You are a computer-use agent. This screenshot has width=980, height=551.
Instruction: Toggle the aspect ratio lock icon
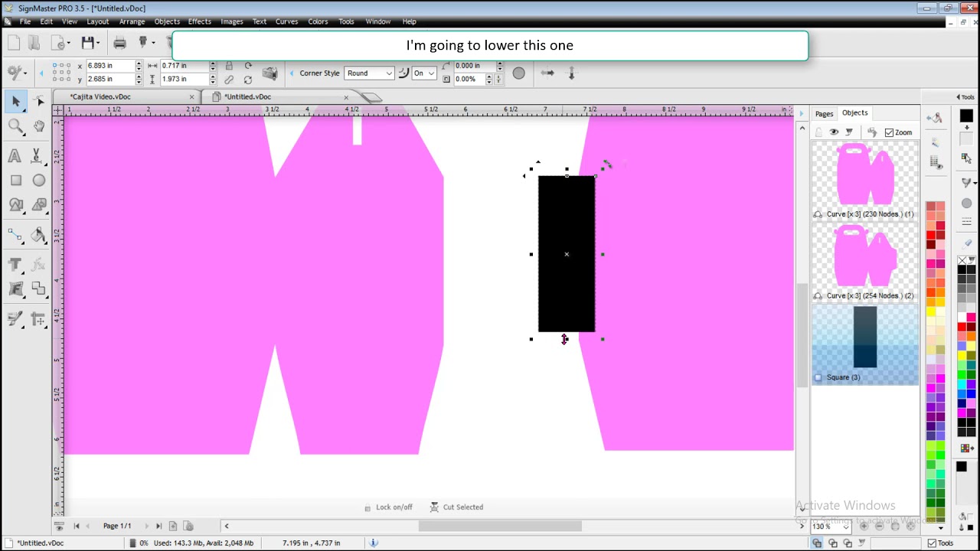[x=229, y=66]
